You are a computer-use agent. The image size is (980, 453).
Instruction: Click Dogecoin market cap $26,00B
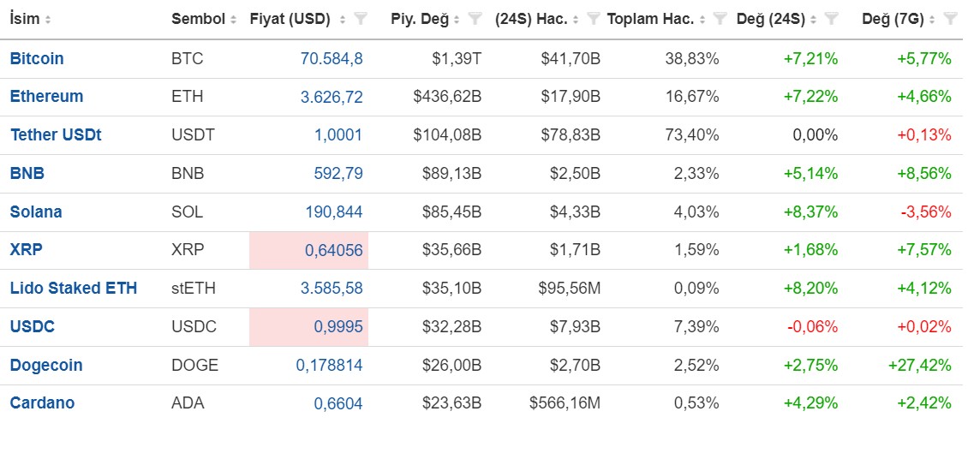coord(451,366)
